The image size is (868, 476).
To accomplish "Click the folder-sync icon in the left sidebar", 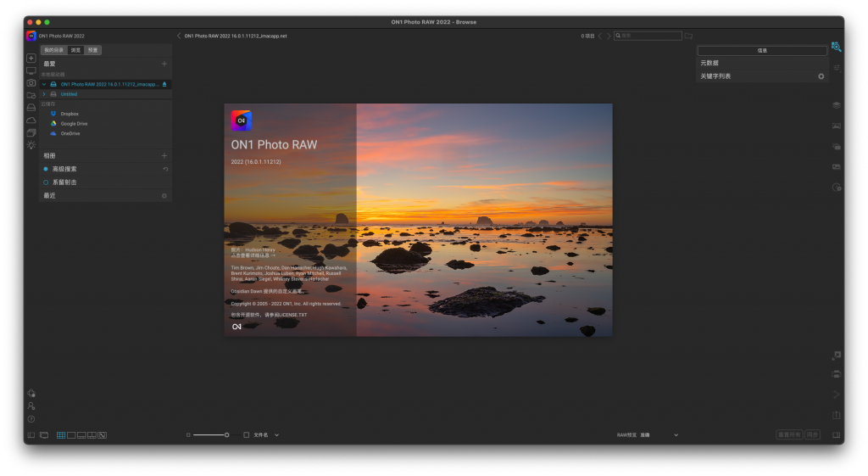I will [31, 95].
